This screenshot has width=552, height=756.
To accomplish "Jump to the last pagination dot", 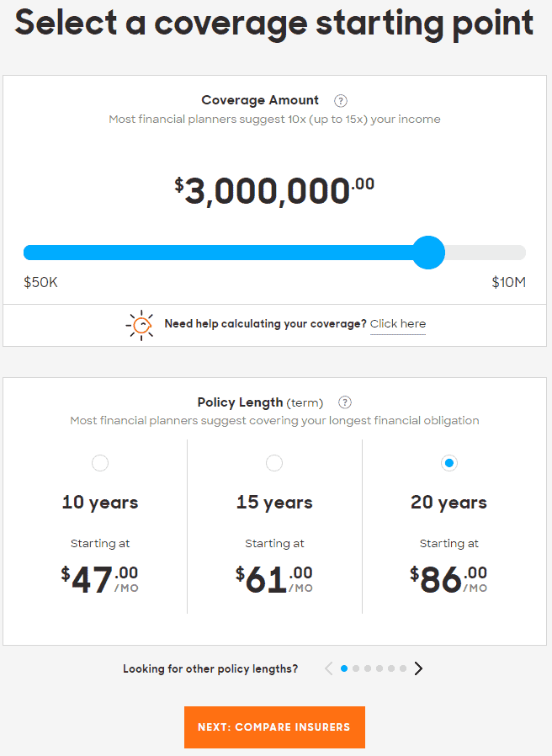I will point(403,668).
